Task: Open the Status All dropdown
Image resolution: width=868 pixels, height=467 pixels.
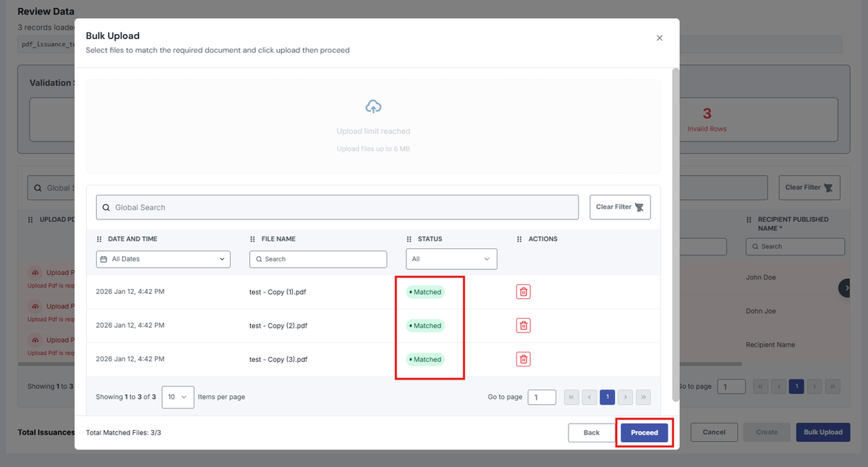Action: 451,259
